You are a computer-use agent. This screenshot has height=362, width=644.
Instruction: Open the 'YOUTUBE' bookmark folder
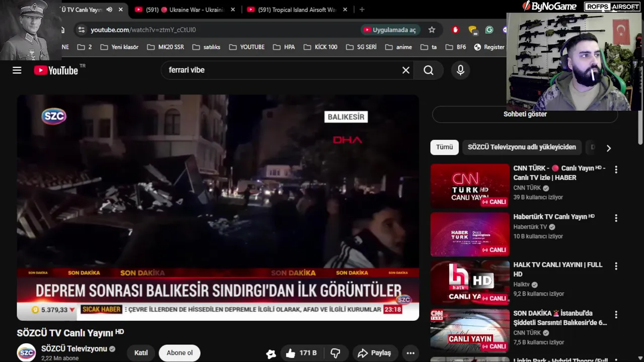point(247,47)
